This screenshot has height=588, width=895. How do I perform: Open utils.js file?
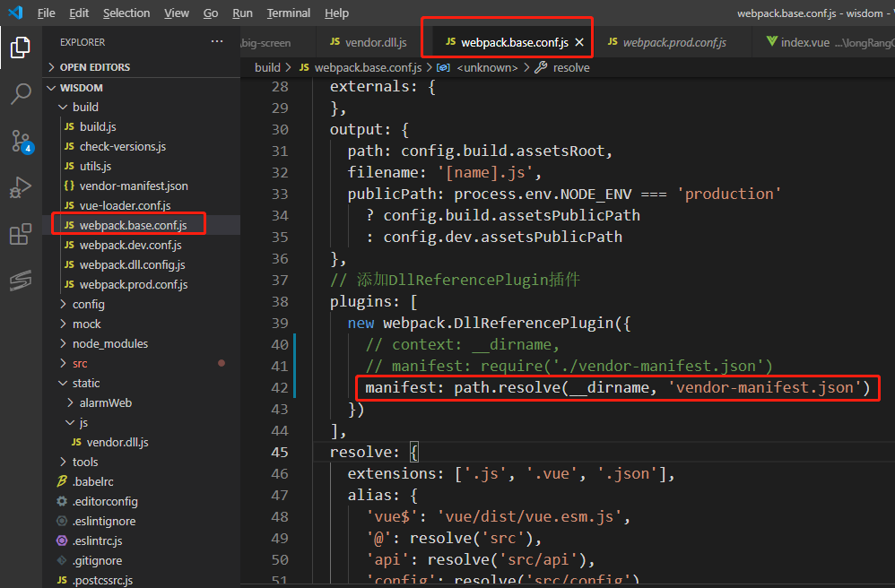(141, 167)
